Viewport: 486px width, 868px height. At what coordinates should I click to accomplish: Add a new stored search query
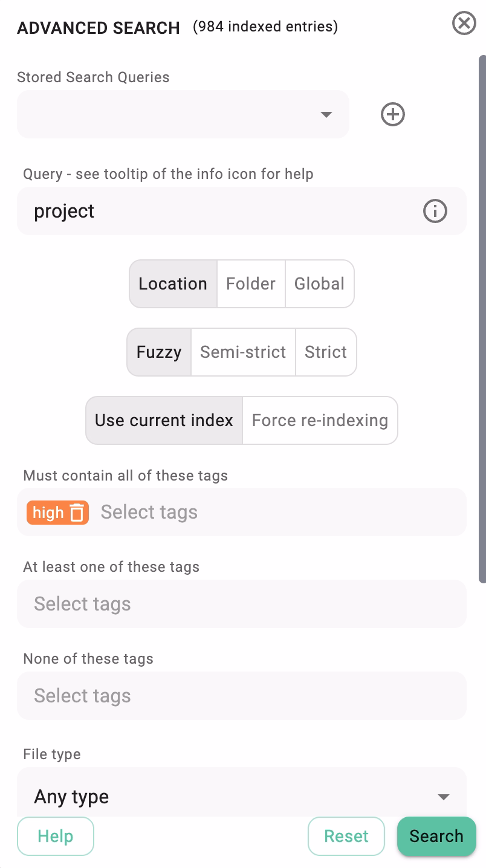392,114
